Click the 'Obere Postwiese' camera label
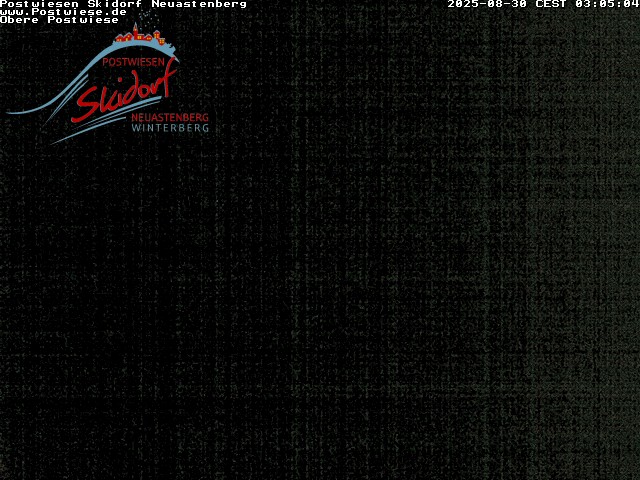640x480 pixels. click(x=59, y=20)
